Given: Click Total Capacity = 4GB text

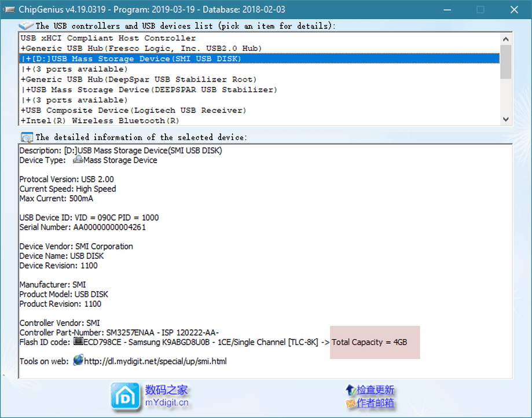Looking at the screenshot, I should [x=369, y=342].
